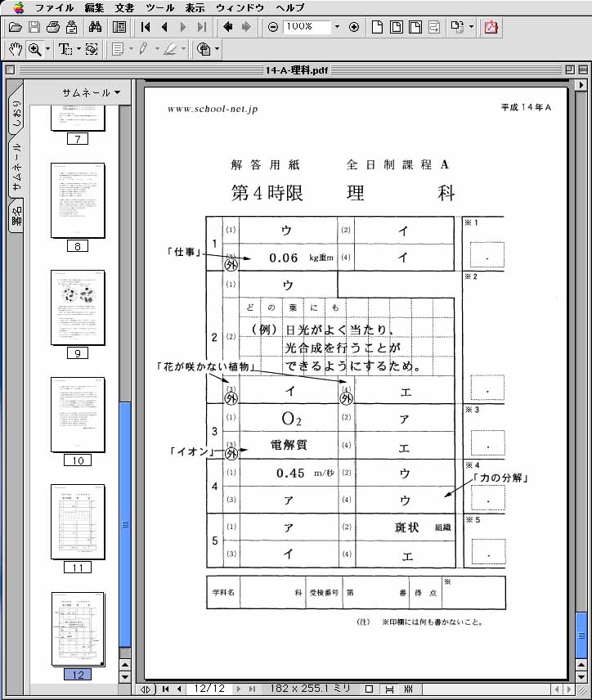Expand Note tool dropdown arrow
Screen dimensions: 592x700
pyautogui.click(x=131, y=49)
